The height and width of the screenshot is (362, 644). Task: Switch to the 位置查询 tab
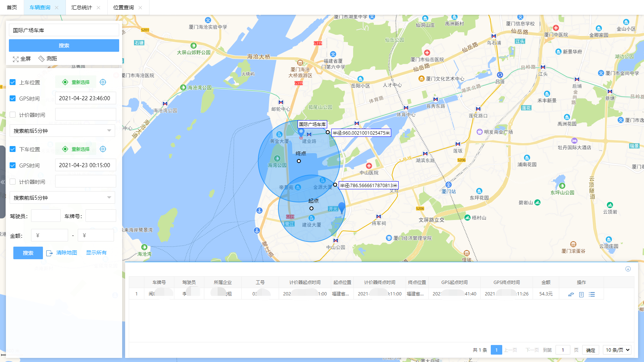tap(123, 7)
